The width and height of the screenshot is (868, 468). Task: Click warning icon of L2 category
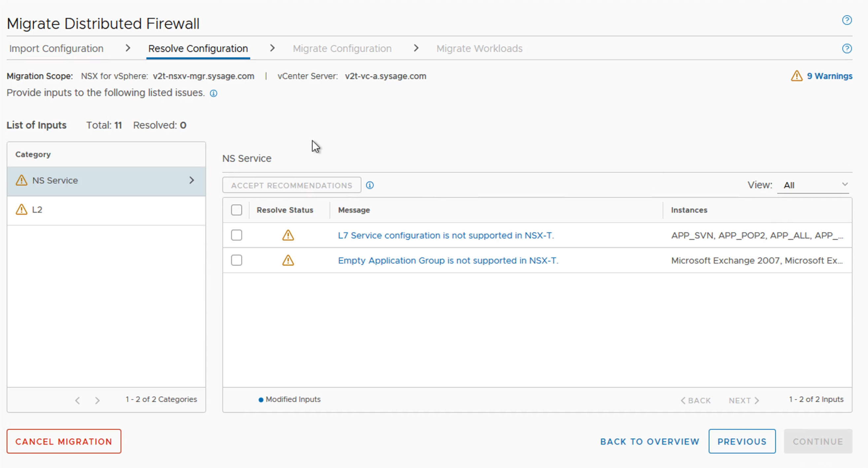(x=21, y=210)
